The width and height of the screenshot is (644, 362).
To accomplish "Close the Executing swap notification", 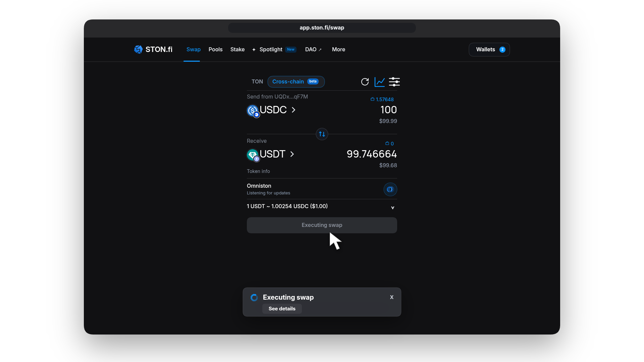I will coord(392,297).
